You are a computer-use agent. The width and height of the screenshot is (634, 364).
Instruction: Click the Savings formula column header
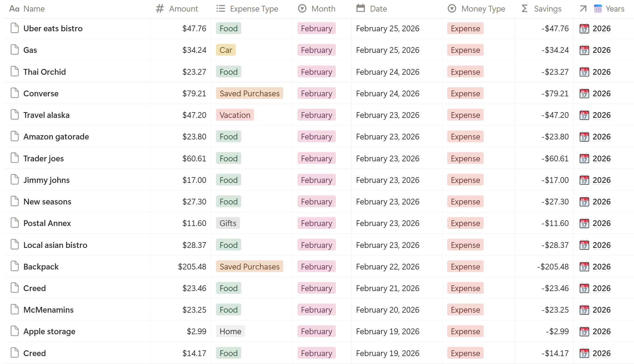coord(547,9)
